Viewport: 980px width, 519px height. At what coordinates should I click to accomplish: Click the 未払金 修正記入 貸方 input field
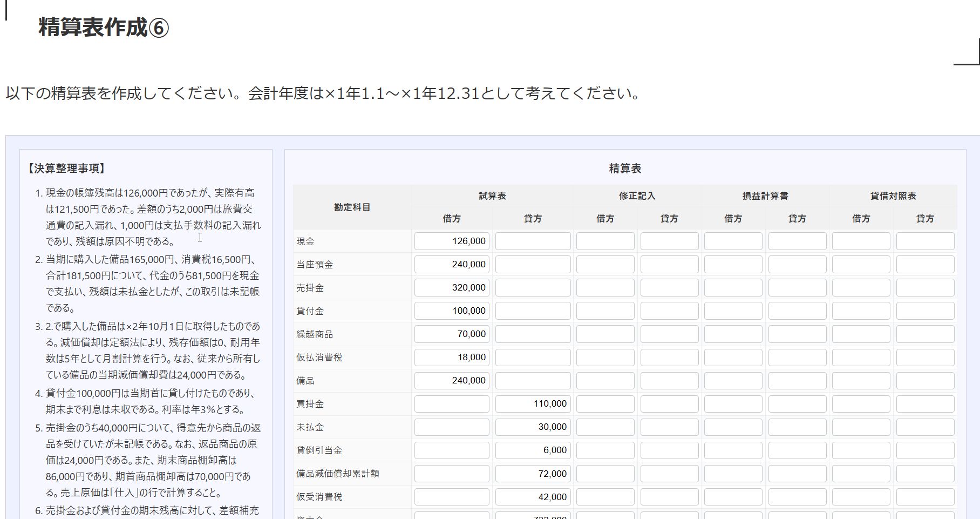coord(669,427)
